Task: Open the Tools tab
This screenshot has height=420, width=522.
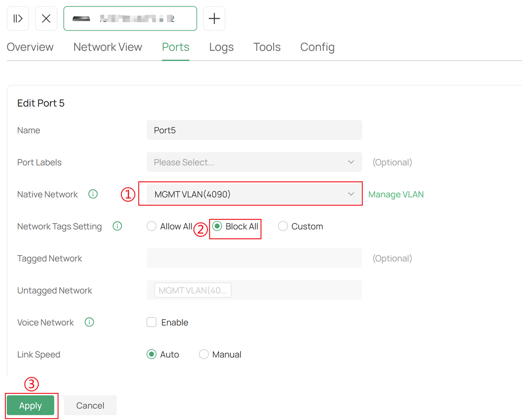Action: (267, 47)
